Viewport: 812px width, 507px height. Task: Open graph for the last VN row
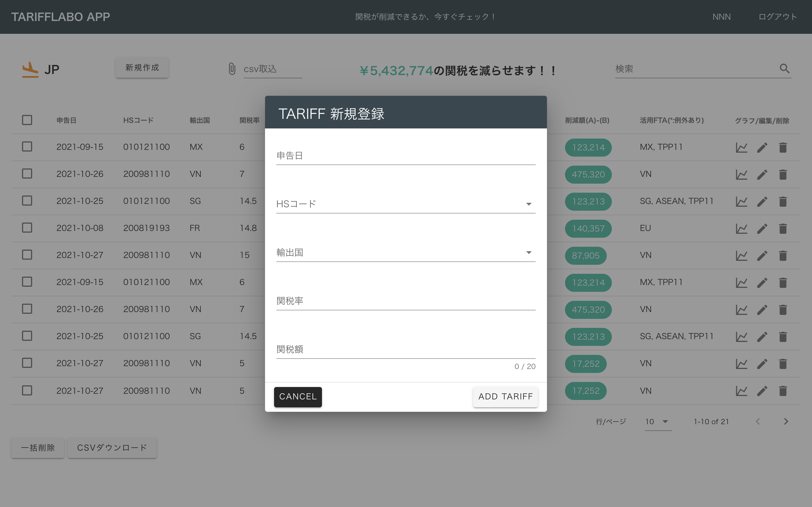click(x=741, y=391)
